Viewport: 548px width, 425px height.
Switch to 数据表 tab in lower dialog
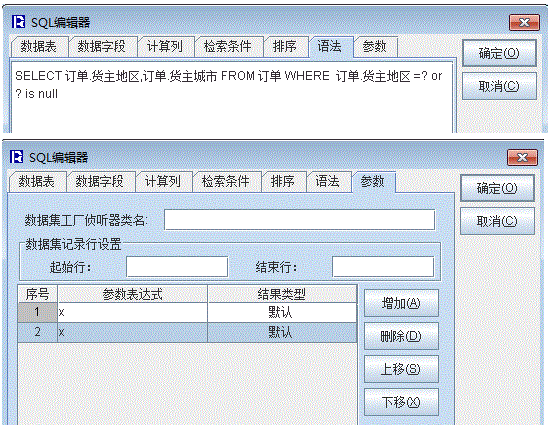pyautogui.click(x=36, y=181)
